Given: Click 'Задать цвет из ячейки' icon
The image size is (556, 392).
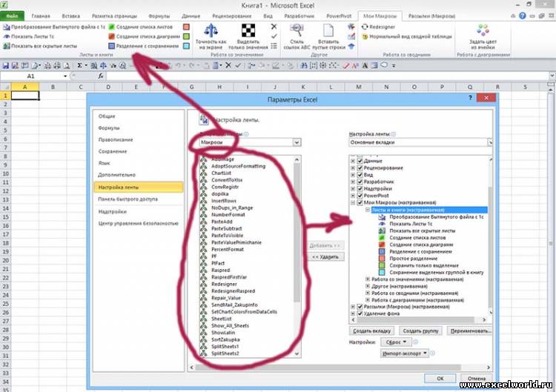Looking at the screenshot, I should [x=483, y=30].
